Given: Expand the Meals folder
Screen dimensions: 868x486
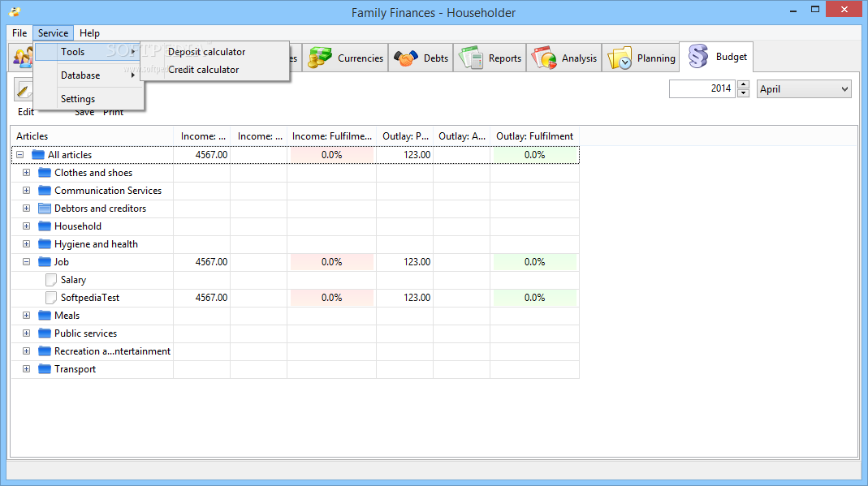Looking at the screenshot, I should 26,315.
